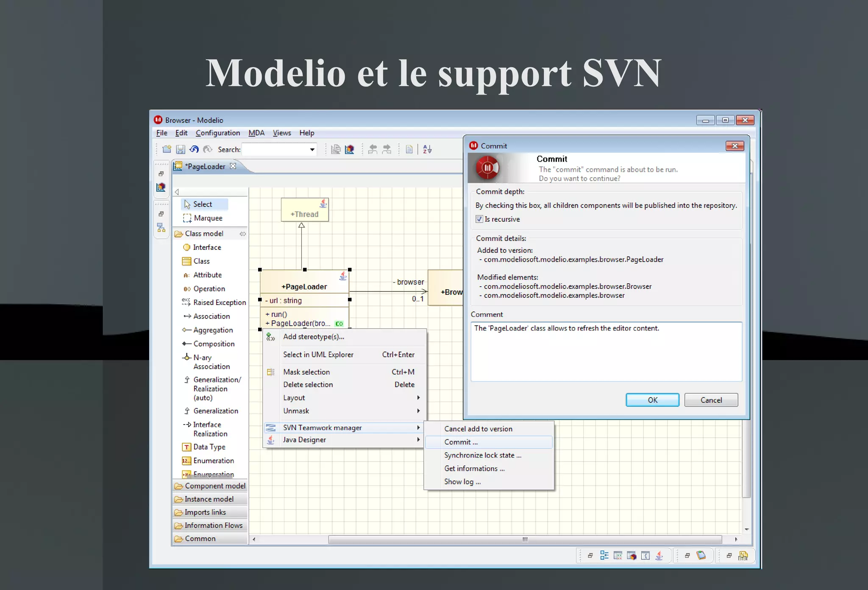This screenshot has height=590, width=868.
Task: Select the Marquee tool
Action: (x=203, y=218)
